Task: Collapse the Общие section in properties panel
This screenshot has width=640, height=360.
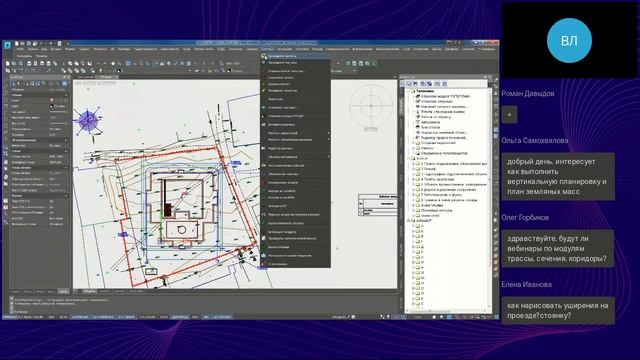Action: click(x=66, y=95)
